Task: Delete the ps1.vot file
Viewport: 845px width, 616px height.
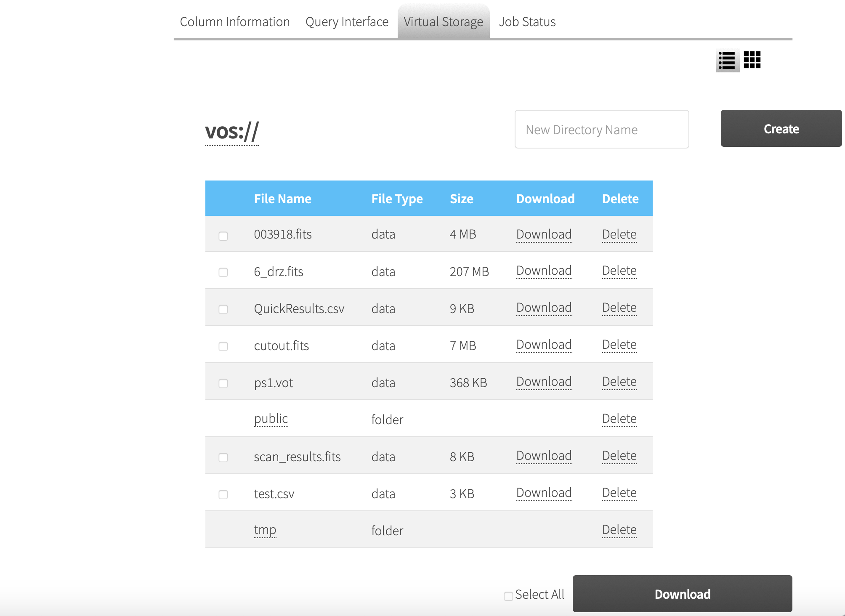Action: click(619, 382)
